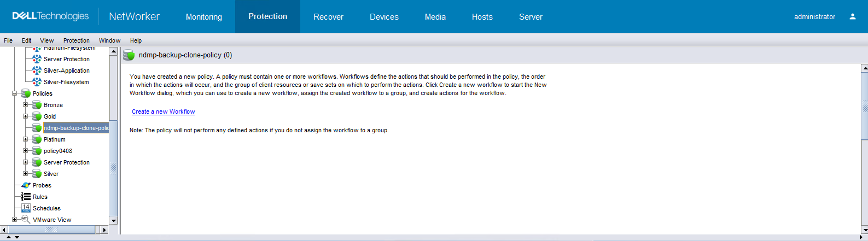Open the Hosts tab

[482, 17]
